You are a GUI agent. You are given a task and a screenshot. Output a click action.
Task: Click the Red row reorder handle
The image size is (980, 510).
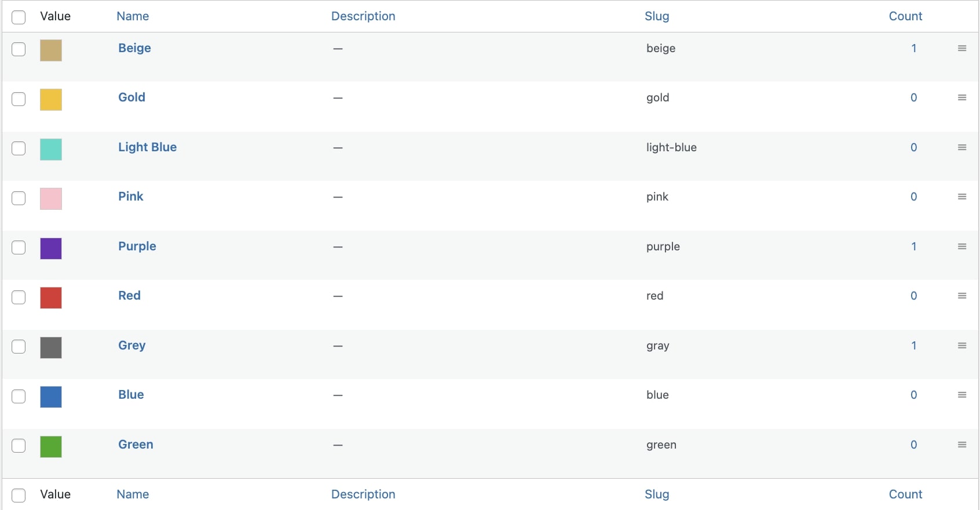962,296
